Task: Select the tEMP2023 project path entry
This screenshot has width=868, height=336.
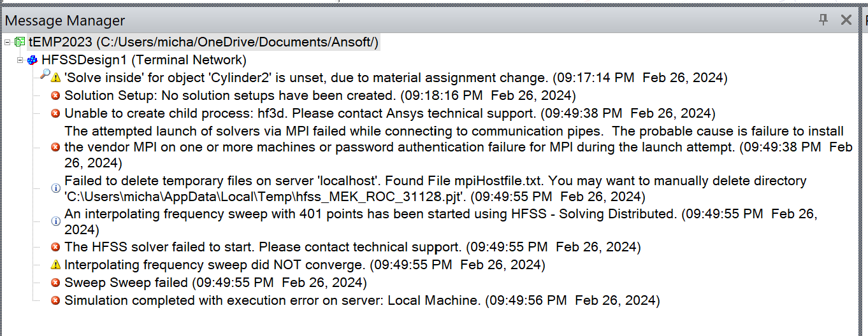Action: (x=204, y=43)
